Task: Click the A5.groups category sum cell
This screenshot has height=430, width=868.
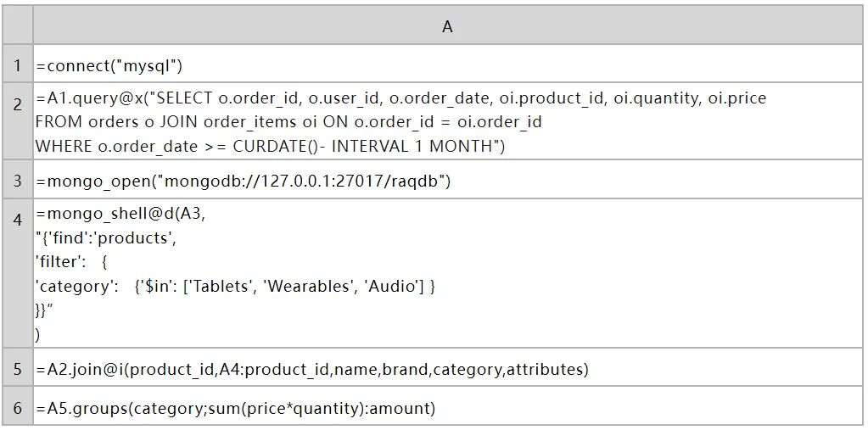Action: [x=235, y=409]
